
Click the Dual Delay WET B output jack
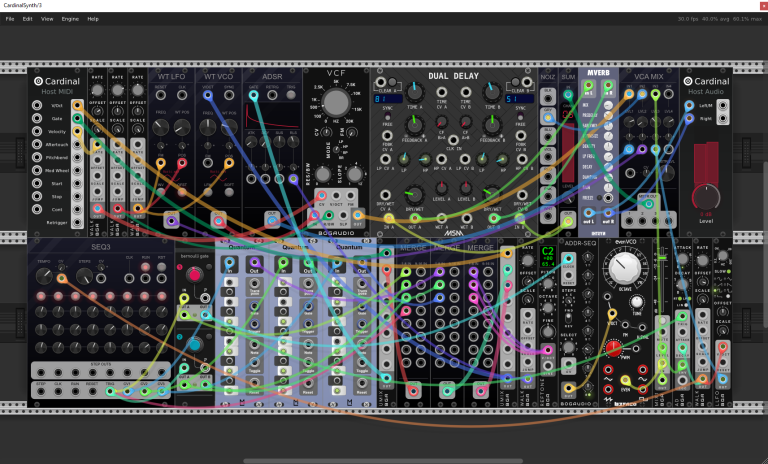[466, 218]
